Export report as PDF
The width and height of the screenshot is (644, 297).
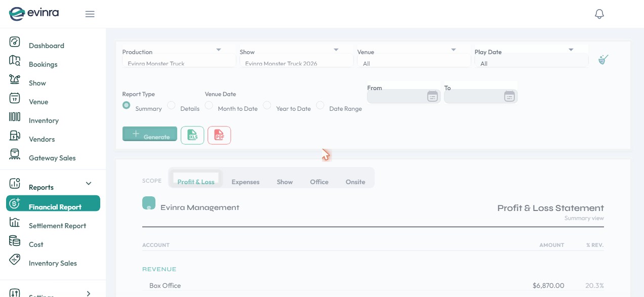pyautogui.click(x=219, y=135)
